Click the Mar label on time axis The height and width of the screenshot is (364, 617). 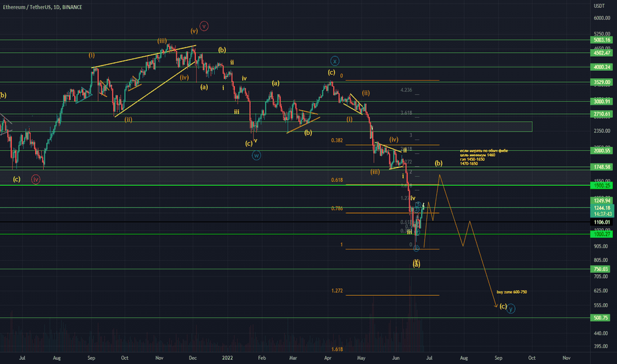click(293, 357)
